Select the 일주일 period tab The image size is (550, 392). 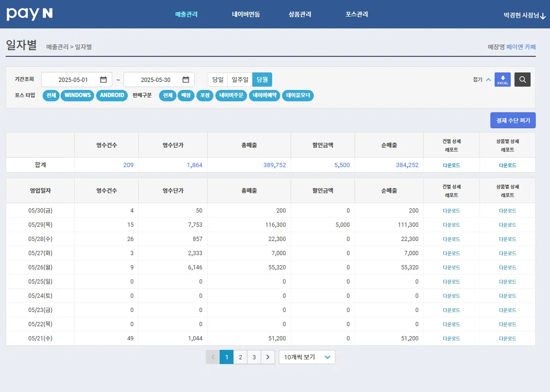(240, 80)
